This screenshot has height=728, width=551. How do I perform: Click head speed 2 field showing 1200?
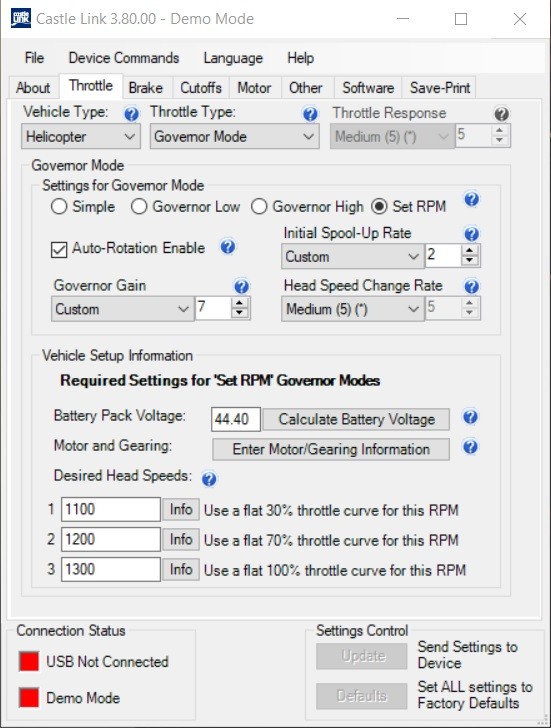(111, 540)
